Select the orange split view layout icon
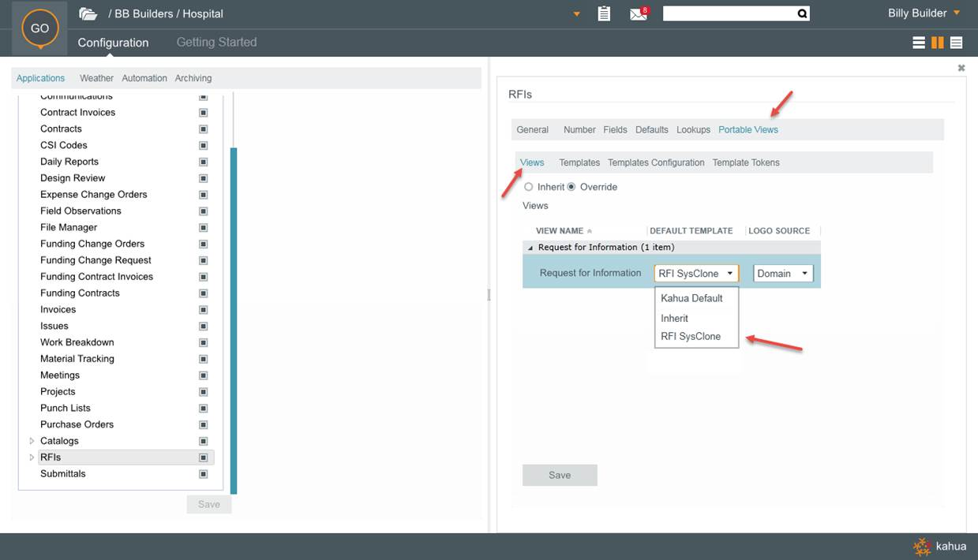The height and width of the screenshot is (560, 978). click(x=938, y=43)
